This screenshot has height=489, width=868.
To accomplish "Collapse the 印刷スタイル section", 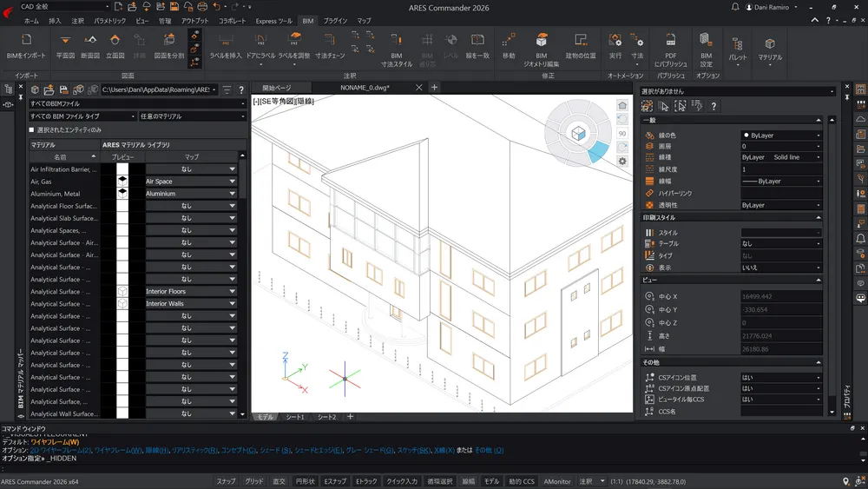I will coord(819,218).
